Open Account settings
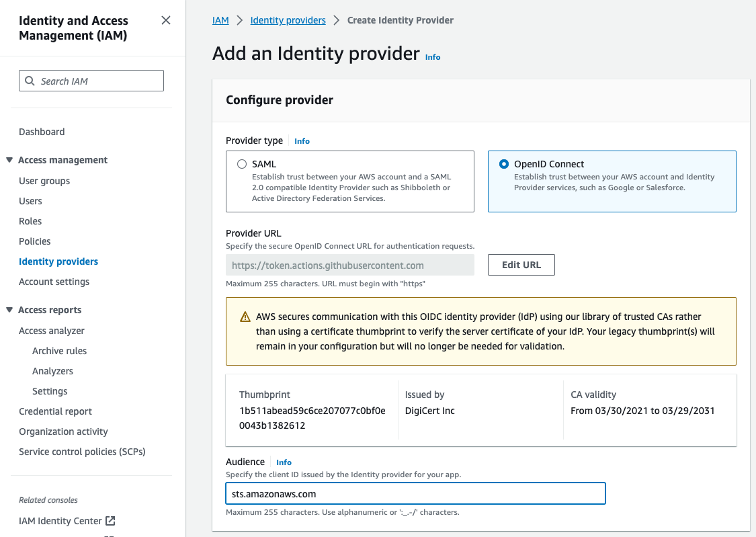The image size is (756, 537). [x=54, y=282]
